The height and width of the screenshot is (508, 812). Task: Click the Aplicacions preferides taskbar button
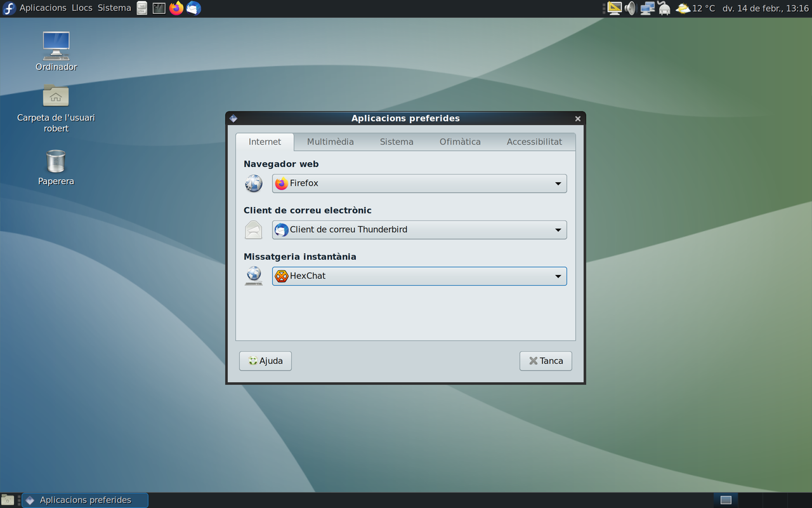[x=85, y=500]
